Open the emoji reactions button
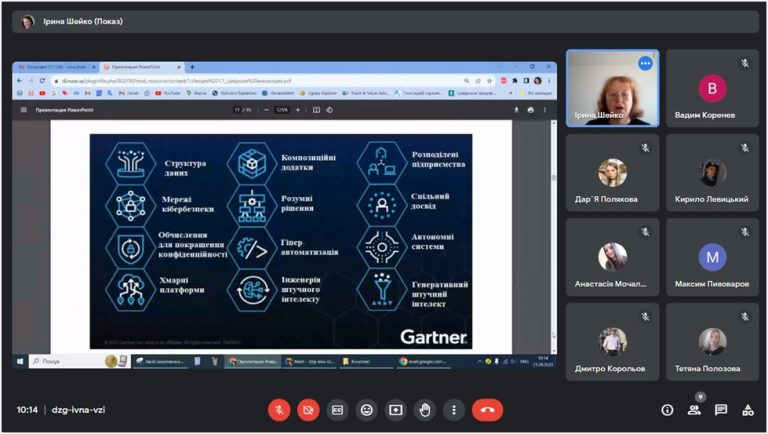The image size is (768, 434). 366,410
